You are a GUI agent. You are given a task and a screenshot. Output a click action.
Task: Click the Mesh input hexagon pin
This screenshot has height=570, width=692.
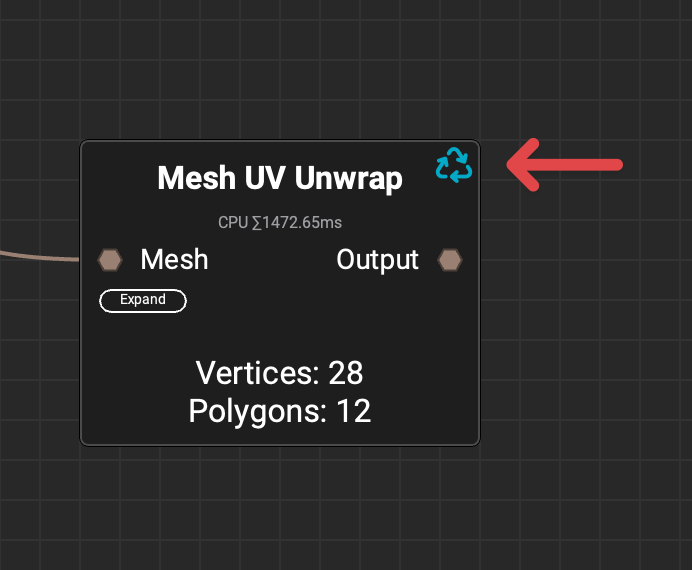110,260
